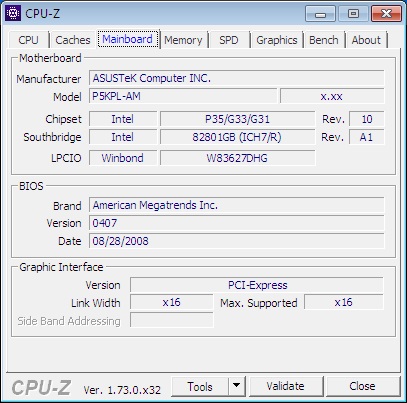Click the empty Side Band Addressing field

pos(172,320)
